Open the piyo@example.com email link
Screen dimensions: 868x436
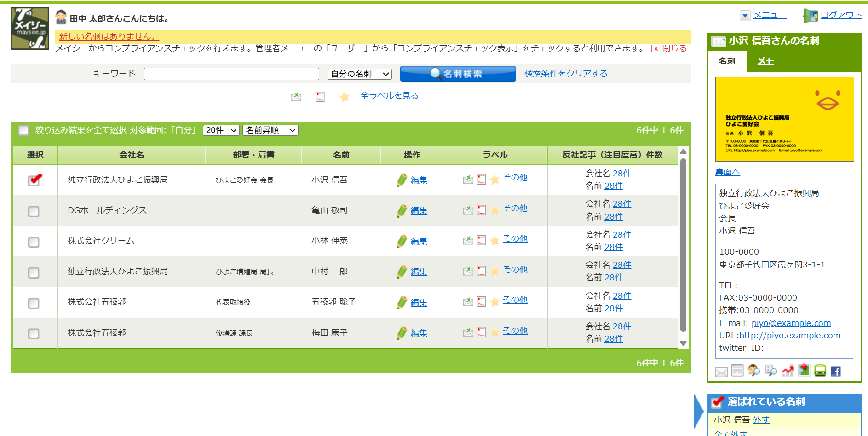point(791,323)
